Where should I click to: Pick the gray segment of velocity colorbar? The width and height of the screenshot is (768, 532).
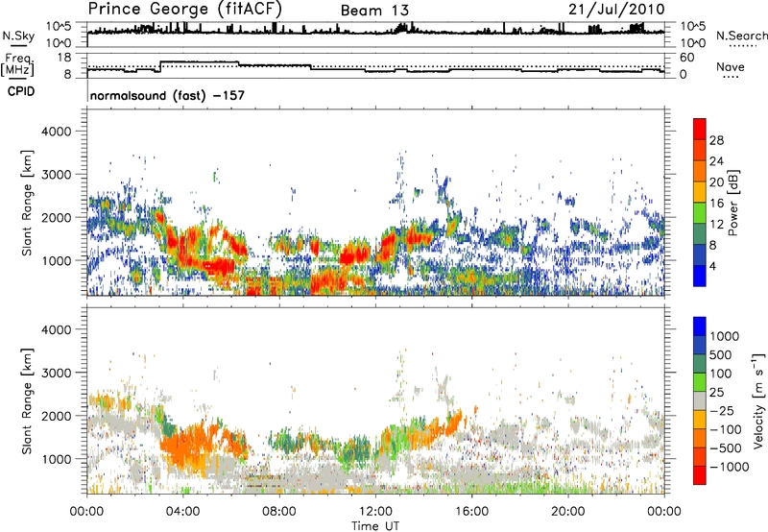click(x=700, y=400)
